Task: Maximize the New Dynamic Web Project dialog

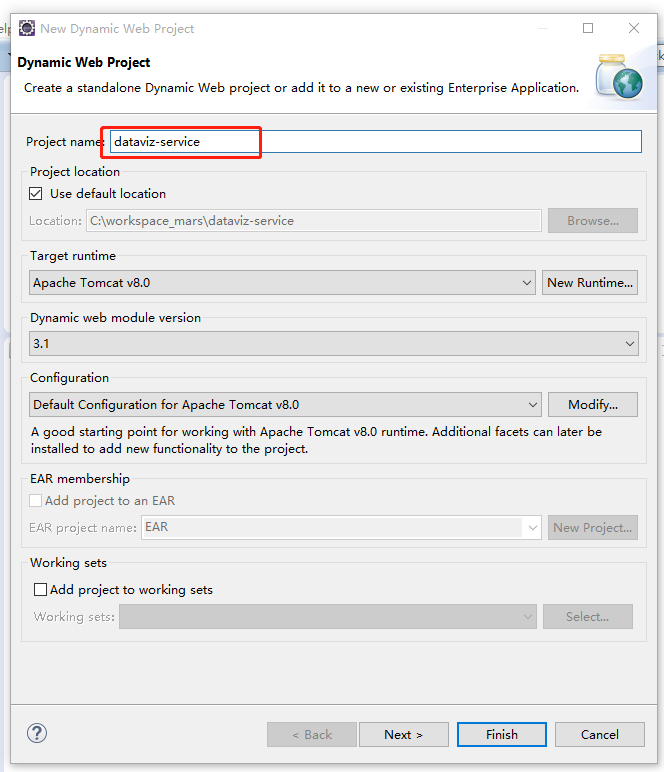Action: (588, 28)
